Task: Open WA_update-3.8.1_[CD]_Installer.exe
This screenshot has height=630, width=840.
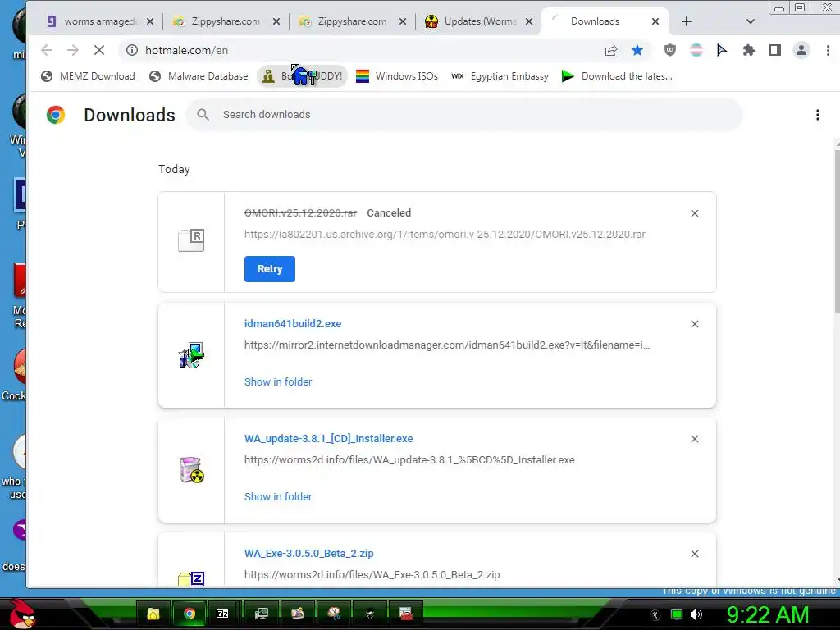Action: (x=328, y=438)
